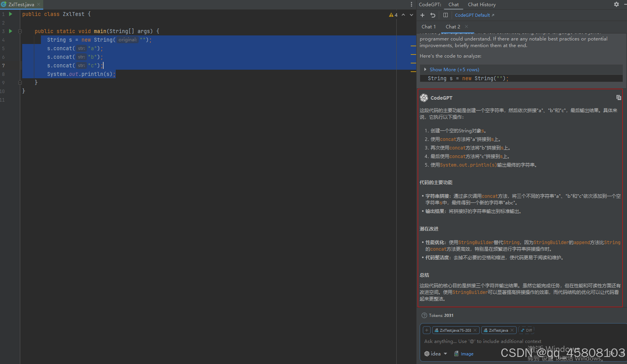Click the run arrow next to line 1
This screenshot has width=627, height=364.
tap(11, 14)
